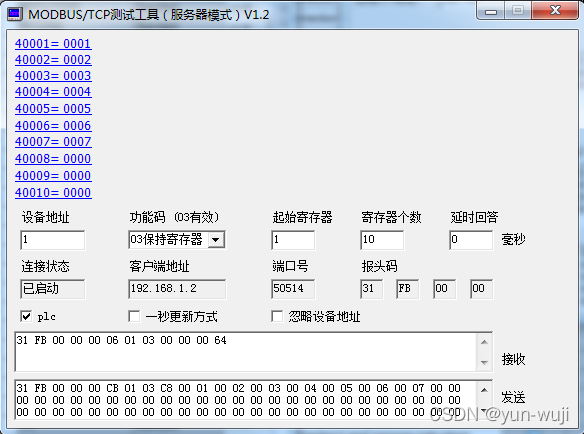
Task: Click the 起始寄存器 input field
Action: [x=293, y=240]
